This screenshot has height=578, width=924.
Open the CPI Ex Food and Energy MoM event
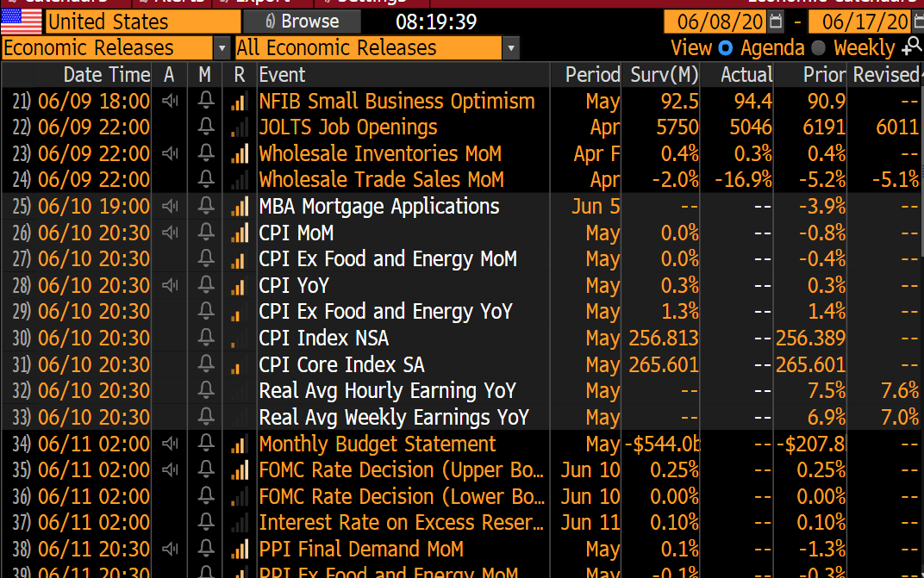388,258
